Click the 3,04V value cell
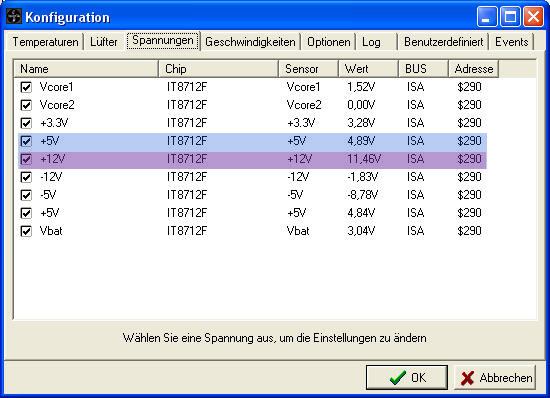 pos(361,231)
